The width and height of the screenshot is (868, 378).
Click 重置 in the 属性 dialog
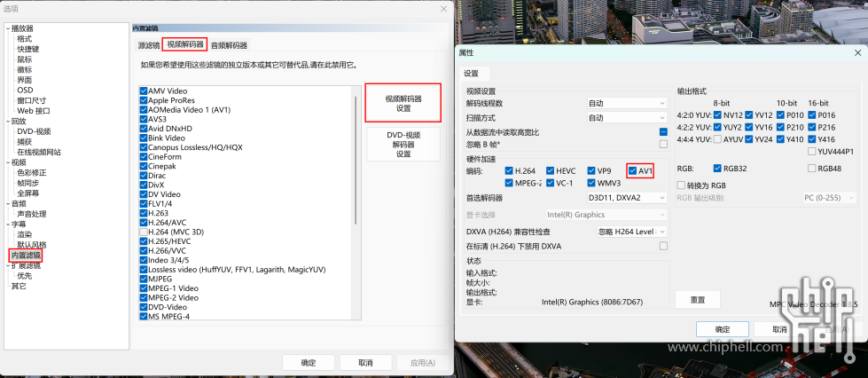(698, 299)
